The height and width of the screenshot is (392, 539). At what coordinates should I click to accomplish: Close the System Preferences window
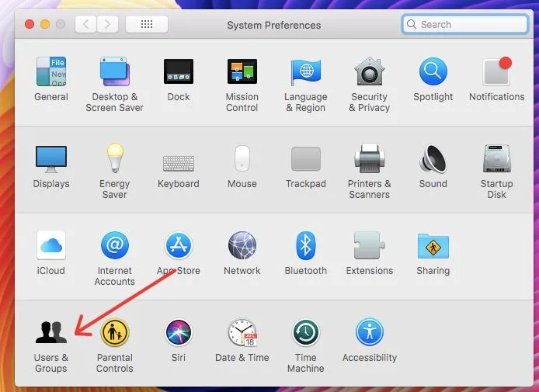coord(30,24)
